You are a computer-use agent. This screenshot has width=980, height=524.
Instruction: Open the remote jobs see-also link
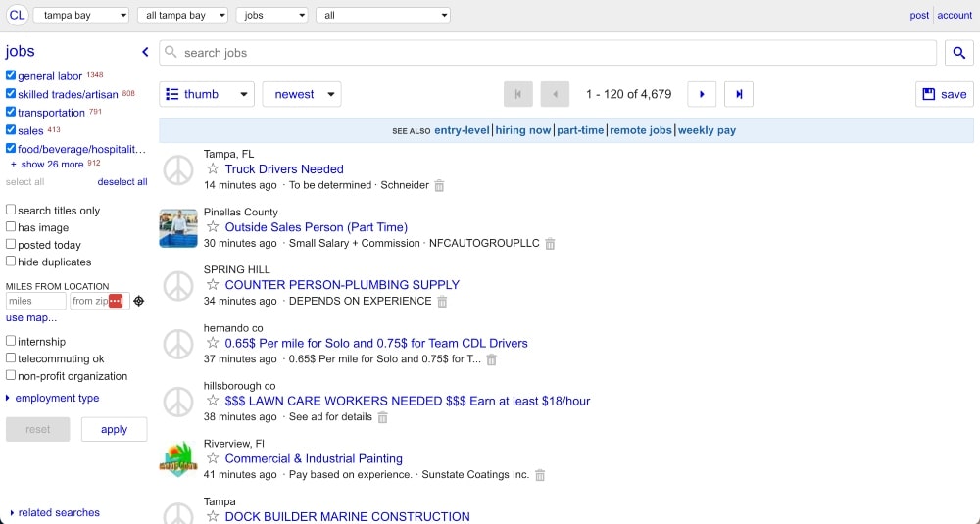click(641, 130)
